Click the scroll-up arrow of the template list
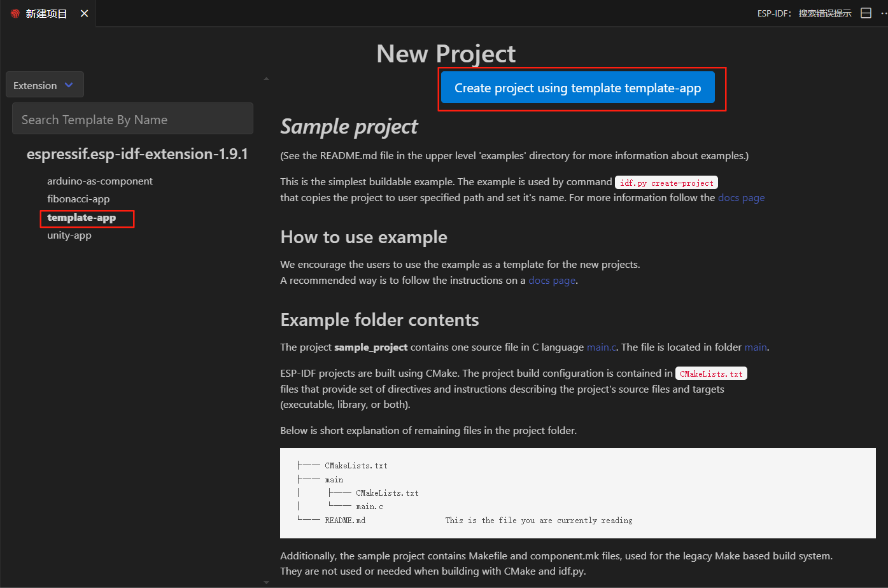The height and width of the screenshot is (588, 888). (266, 79)
